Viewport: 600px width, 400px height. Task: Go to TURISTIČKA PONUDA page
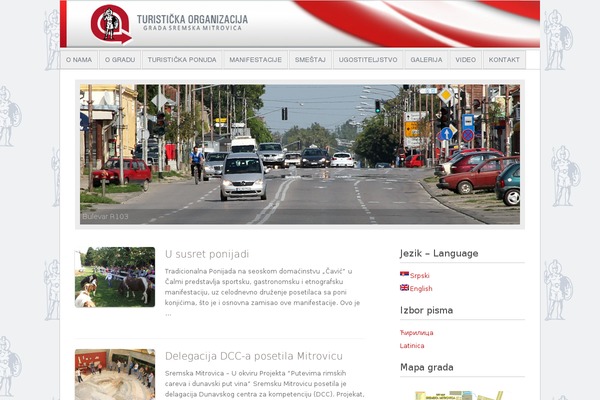[x=182, y=60]
